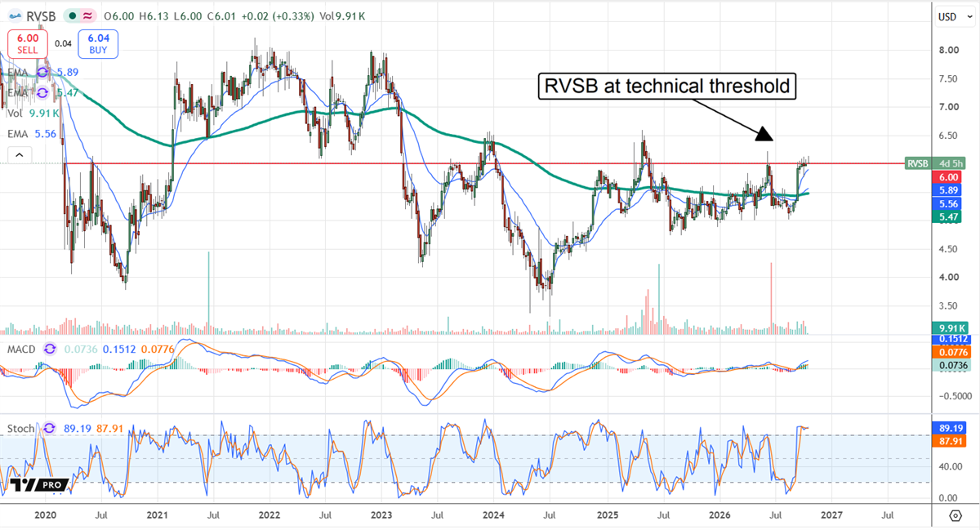Select the Vol 9.91 K legend
980x530 pixels.
click(x=33, y=114)
